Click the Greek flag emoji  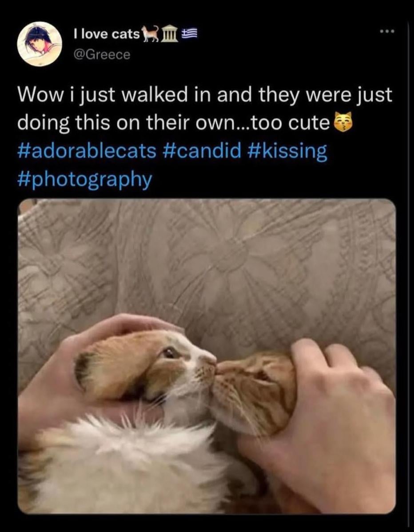(189, 34)
